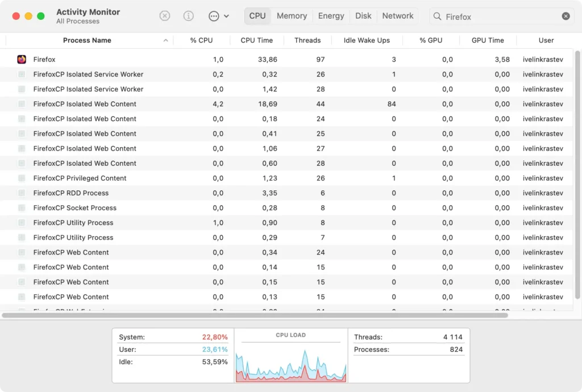The width and height of the screenshot is (582, 392).
Task: Click the stop process icon in toolbar
Action: click(165, 16)
